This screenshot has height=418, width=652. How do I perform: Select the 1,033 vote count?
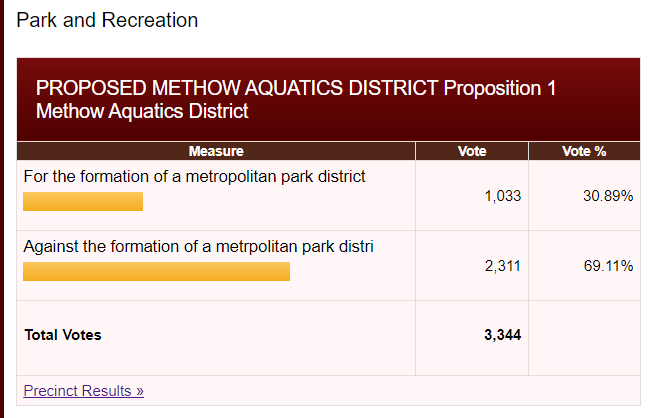[502, 196]
